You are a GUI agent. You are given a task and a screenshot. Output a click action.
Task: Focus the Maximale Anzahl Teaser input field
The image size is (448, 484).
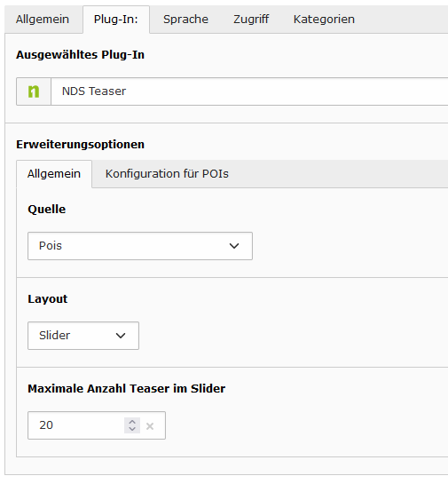click(75, 425)
